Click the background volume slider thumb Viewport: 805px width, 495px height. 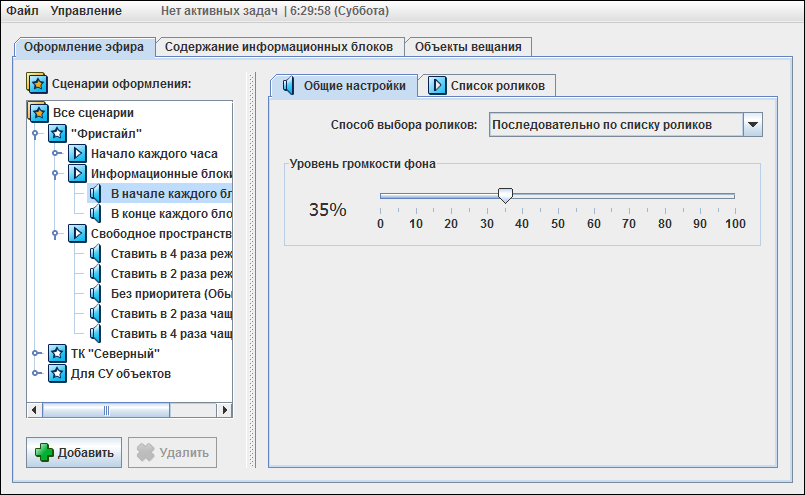[505, 195]
